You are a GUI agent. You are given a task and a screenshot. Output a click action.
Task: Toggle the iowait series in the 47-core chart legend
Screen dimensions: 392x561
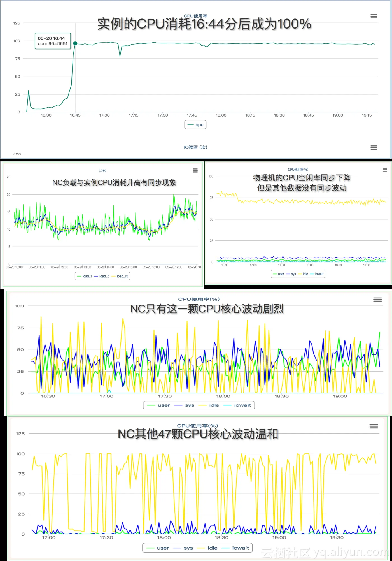click(235, 548)
